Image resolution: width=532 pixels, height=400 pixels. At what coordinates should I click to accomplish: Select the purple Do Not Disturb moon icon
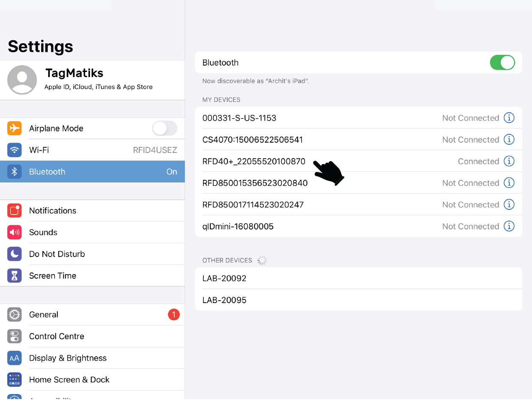pyautogui.click(x=15, y=254)
